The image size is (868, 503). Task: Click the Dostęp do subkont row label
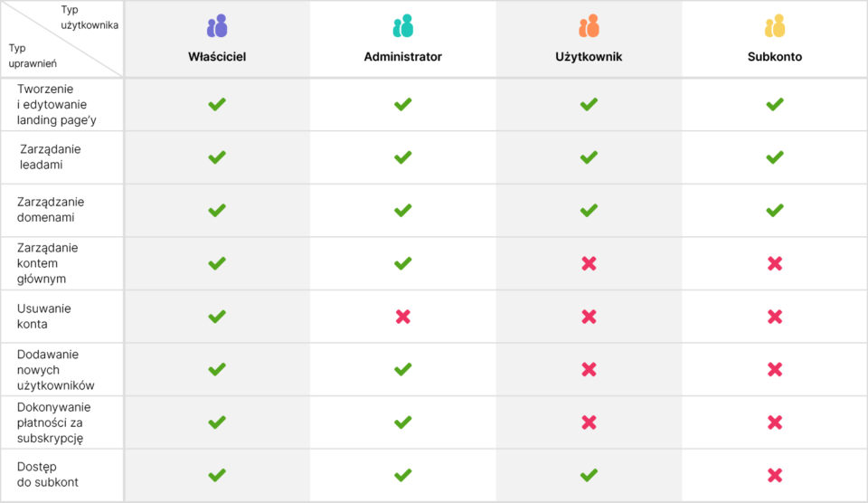tap(48, 475)
